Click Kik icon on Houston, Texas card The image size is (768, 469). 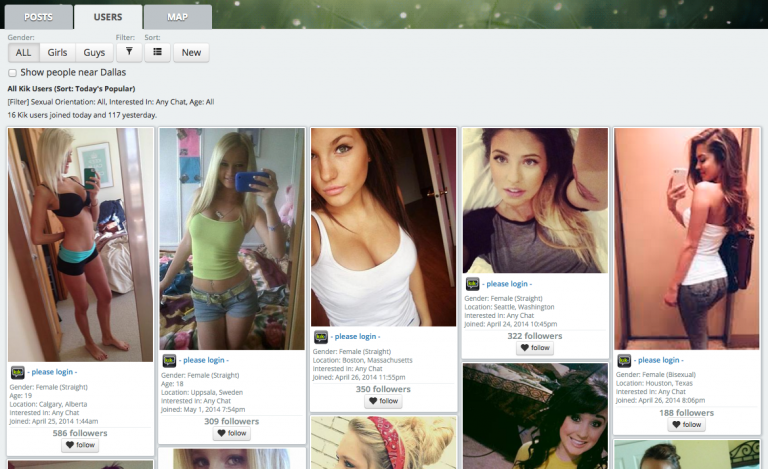(624, 360)
